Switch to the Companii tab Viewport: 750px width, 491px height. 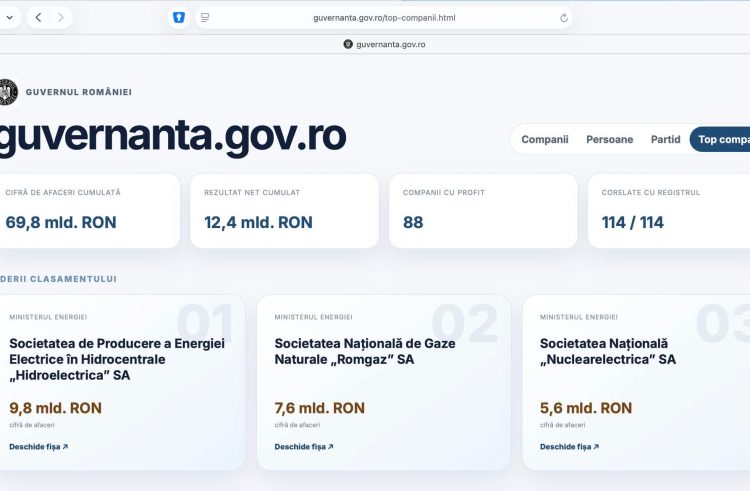[545, 140]
